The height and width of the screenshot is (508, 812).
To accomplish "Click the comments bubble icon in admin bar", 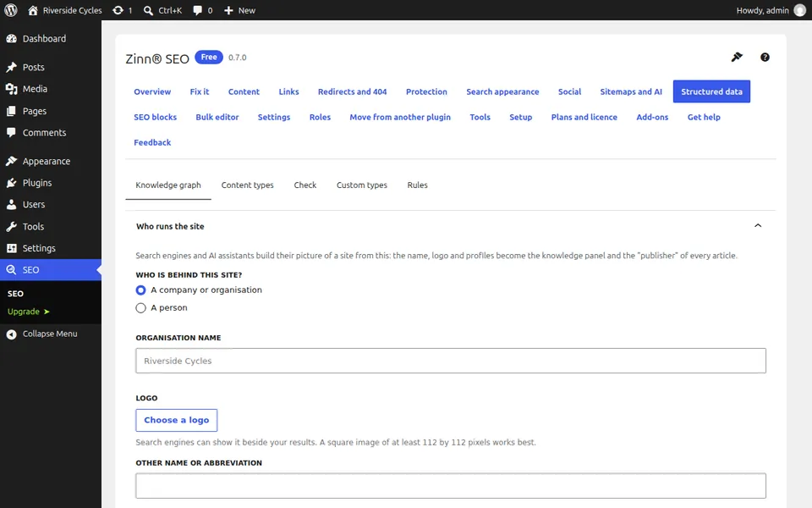I will (197, 10).
